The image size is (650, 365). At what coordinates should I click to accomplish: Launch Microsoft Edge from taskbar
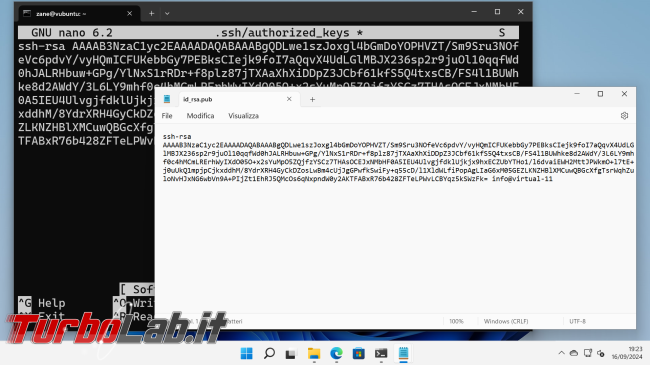pyautogui.click(x=336, y=353)
